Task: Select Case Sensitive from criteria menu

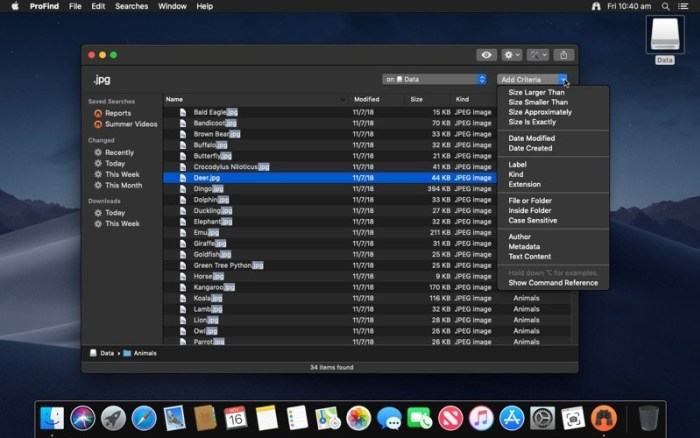Action: tap(535, 220)
